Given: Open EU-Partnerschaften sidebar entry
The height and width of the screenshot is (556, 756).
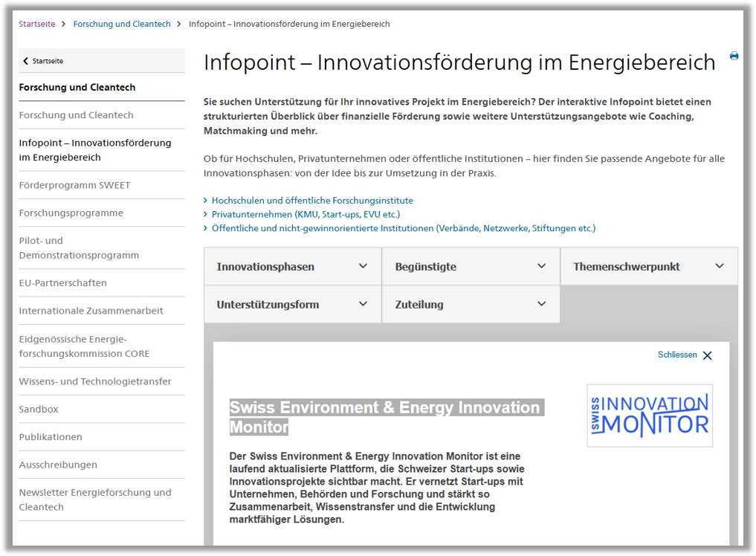Looking at the screenshot, I should pos(63,283).
